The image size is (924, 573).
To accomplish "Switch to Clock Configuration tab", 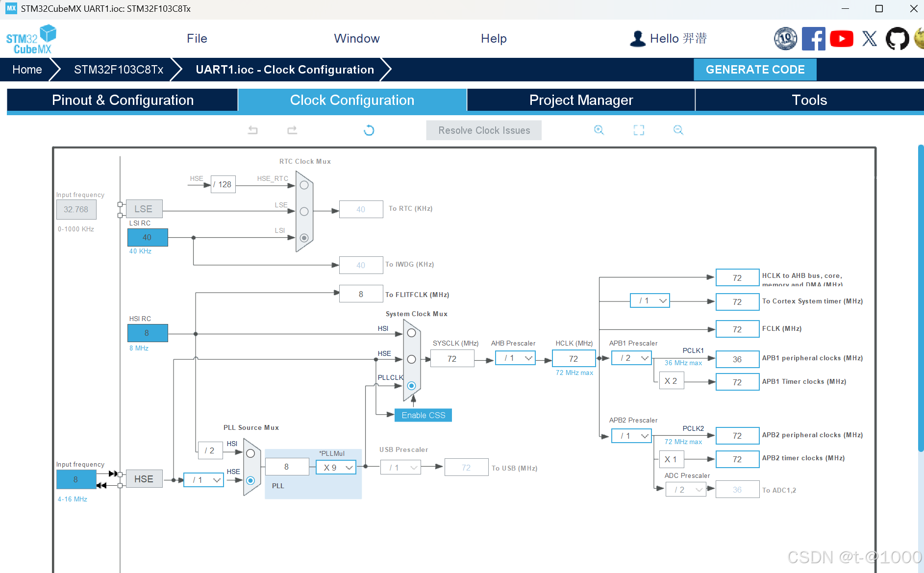I will (352, 100).
